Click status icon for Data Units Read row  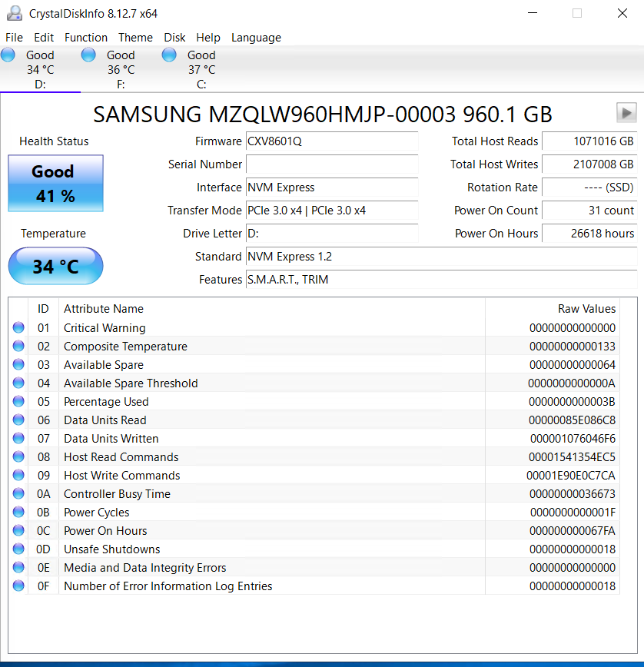tap(18, 420)
